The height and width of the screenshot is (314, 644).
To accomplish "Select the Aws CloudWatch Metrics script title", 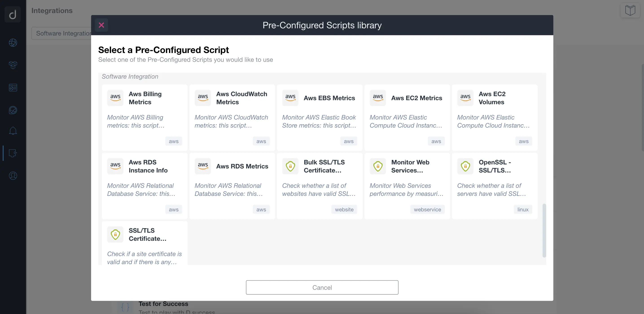I will click(x=241, y=98).
